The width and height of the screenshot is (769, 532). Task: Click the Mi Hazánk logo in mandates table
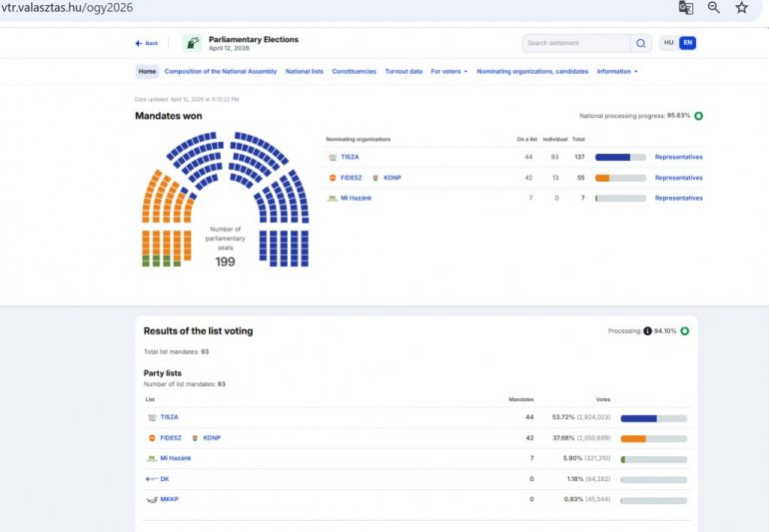(333, 199)
